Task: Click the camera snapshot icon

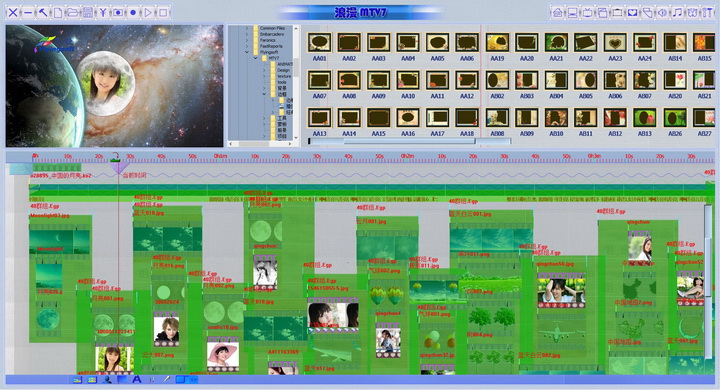Action: tap(118, 12)
